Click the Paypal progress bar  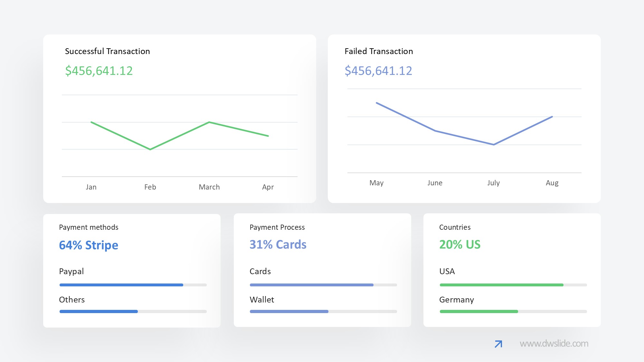coord(133,285)
